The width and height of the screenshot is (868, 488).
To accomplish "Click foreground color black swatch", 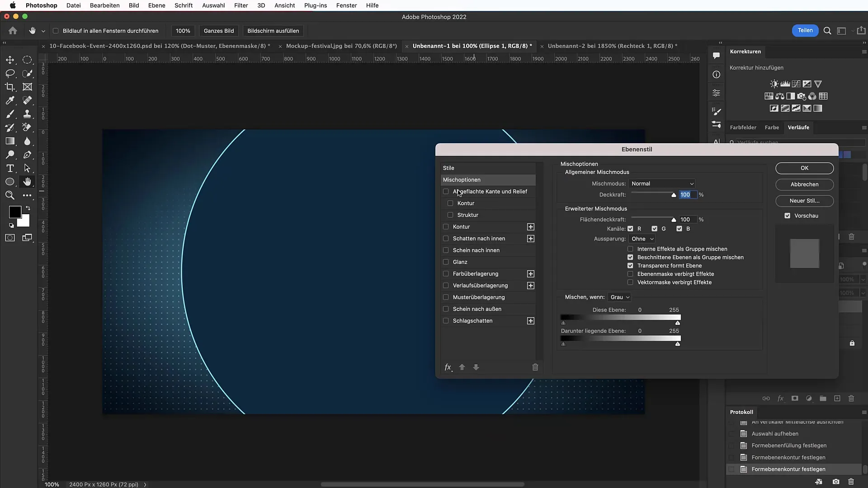I will pos(15,212).
